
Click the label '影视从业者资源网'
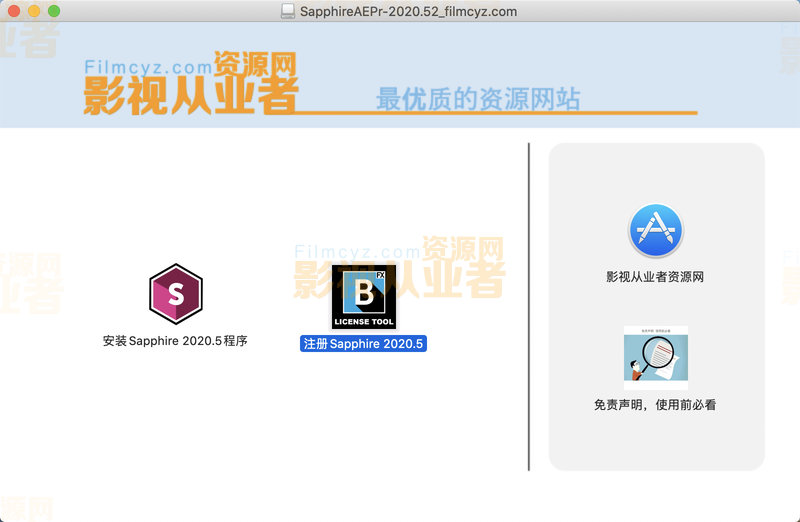655,277
